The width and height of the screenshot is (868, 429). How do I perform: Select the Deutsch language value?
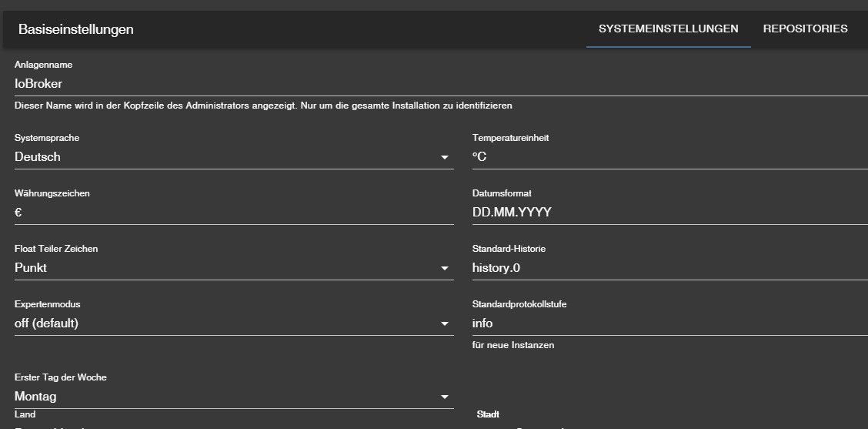(x=38, y=157)
